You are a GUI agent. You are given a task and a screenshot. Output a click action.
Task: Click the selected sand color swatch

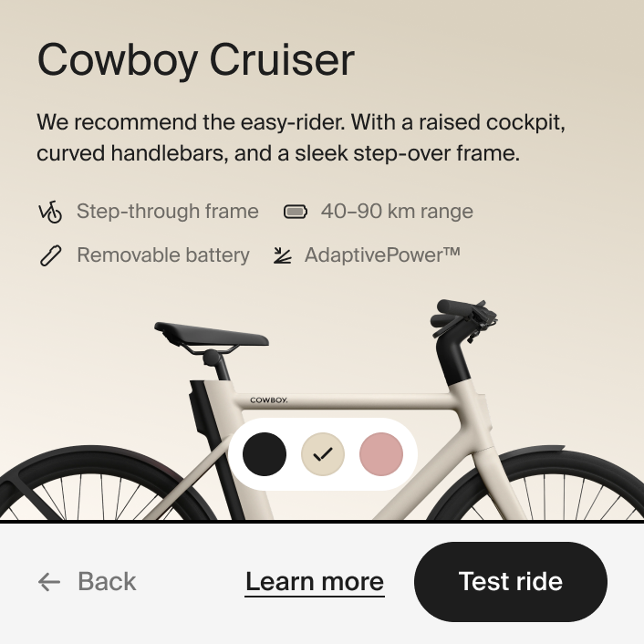pyautogui.click(x=323, y=453)
